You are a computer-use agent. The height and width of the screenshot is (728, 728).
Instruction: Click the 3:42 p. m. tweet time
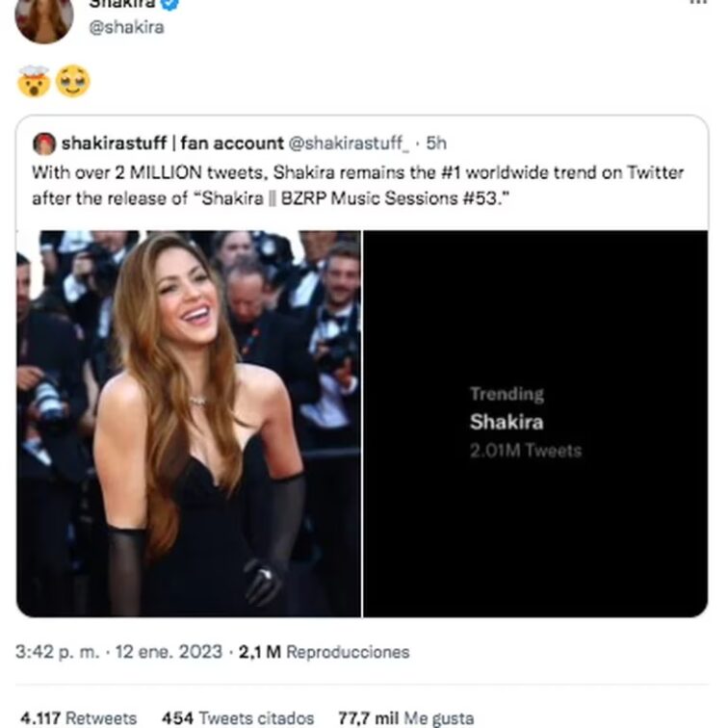point(57,652)
